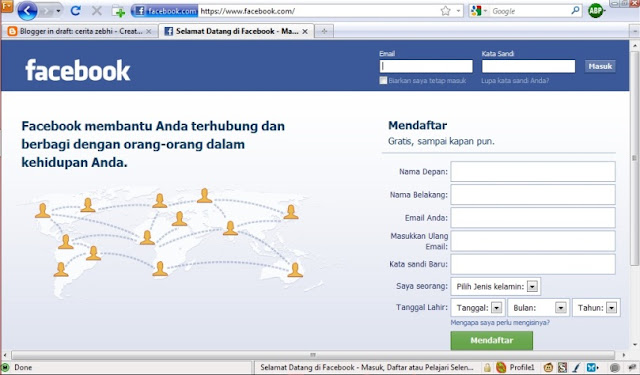Viewport: 640px width, 375px height.
Task: Go back with the blue back arrow
Action: point(27,11)
